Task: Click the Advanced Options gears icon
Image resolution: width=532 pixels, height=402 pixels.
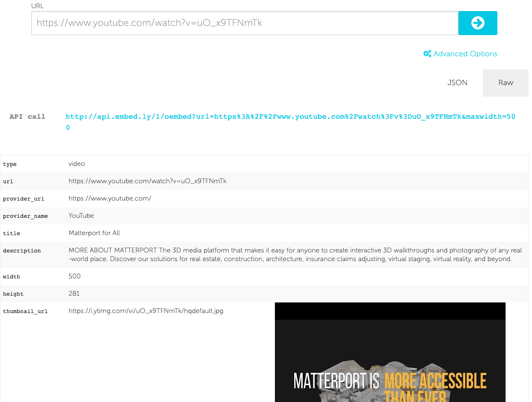Action: point(427,54)
